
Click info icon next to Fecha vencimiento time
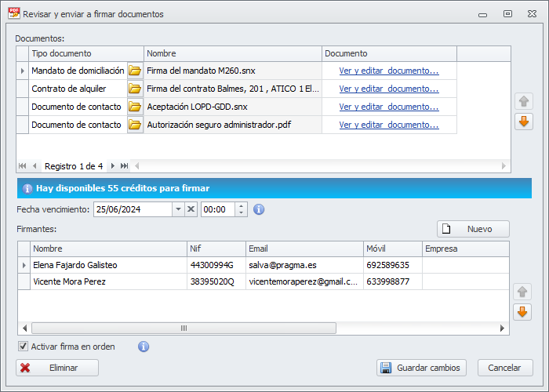click(259, 209)
